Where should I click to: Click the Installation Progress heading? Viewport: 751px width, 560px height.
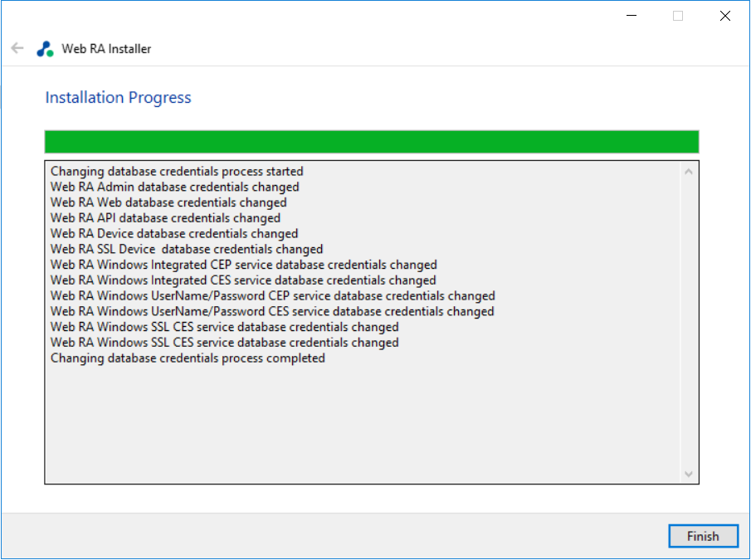(118, 98)
